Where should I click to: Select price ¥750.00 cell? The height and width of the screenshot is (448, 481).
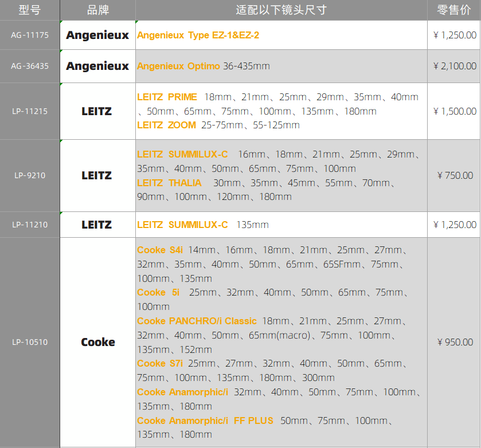[x=454, y=175]
